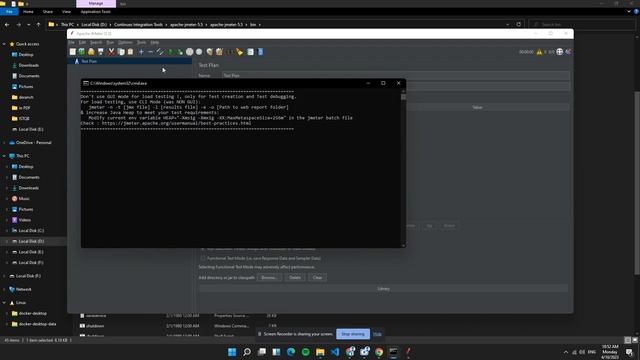Click the Clear button for classpath
Image resolution: width=640 pixels, height=360 pixels.
pos(317,278)
